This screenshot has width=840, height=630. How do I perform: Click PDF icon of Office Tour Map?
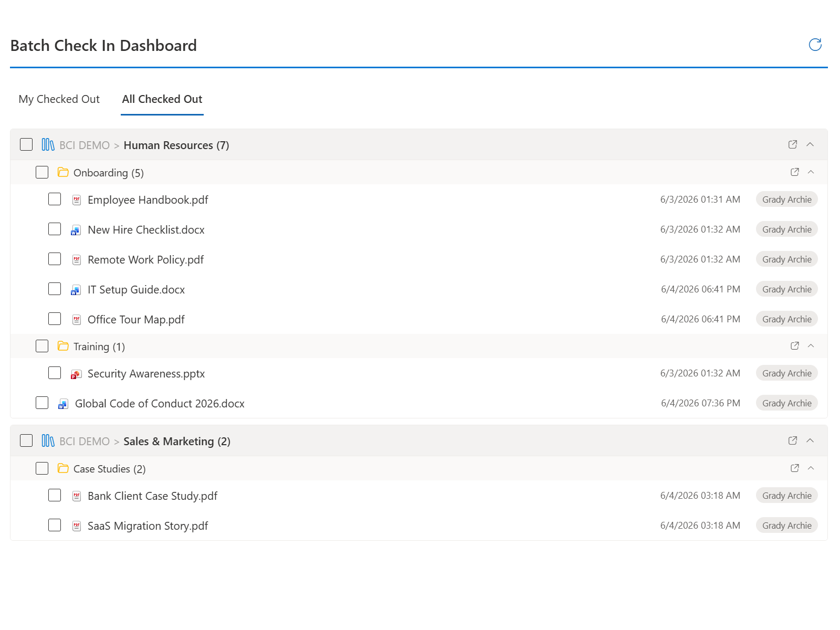77,320
